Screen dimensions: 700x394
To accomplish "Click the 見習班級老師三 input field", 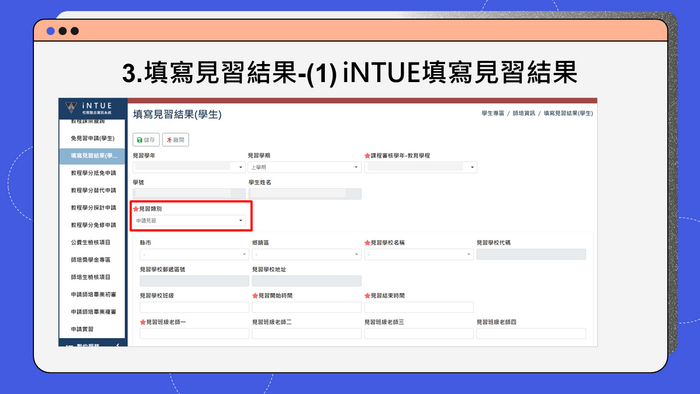I will coord(419,333).
